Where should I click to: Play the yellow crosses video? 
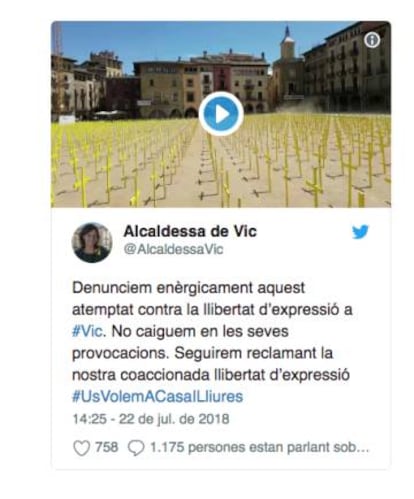(x=221, y=114)
